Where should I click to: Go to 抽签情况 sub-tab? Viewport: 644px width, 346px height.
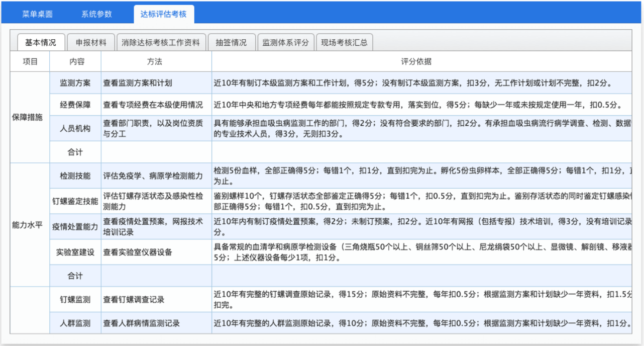231,43
